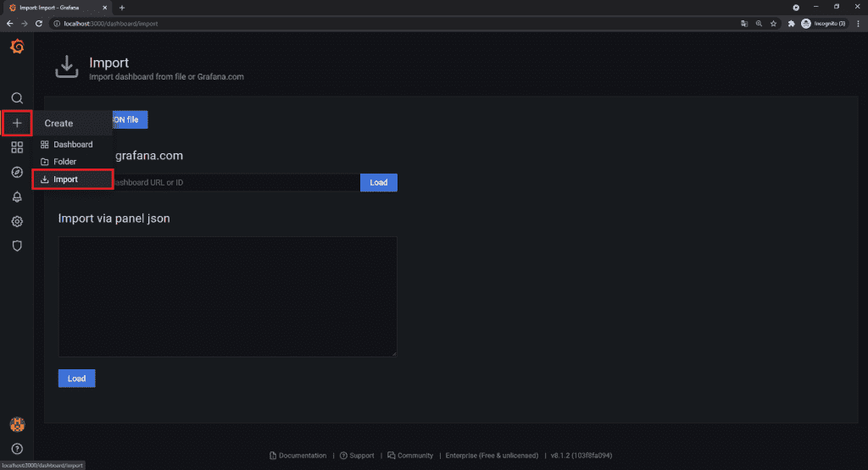Viewport: 868px width, 470px height.
Task: Click the translate page icon in address bar
Action: pos(744,23)
